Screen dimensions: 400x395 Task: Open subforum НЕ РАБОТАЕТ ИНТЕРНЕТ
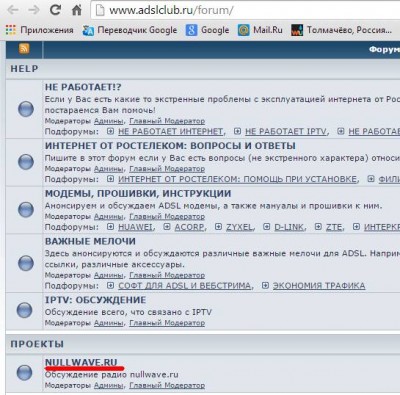click(x=171, y=132)
